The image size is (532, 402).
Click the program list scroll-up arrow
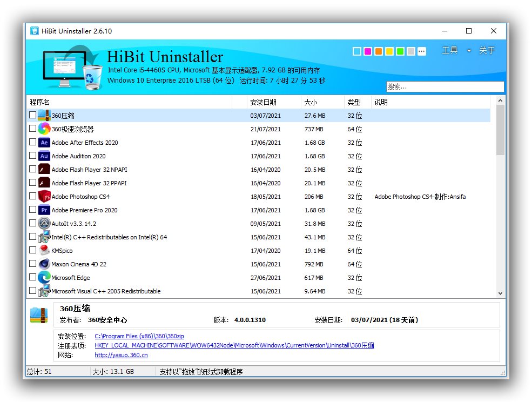(500, 100)
